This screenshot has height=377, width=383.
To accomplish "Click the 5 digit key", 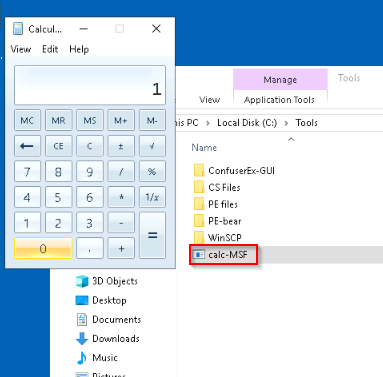I will (58, 197).
